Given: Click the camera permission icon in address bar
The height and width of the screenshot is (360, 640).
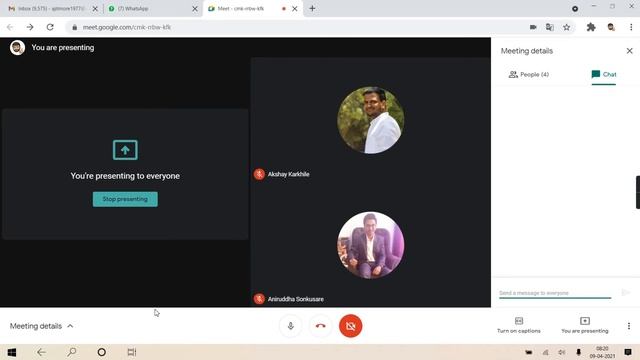Looking at the screenshot, I should (533, 27).
